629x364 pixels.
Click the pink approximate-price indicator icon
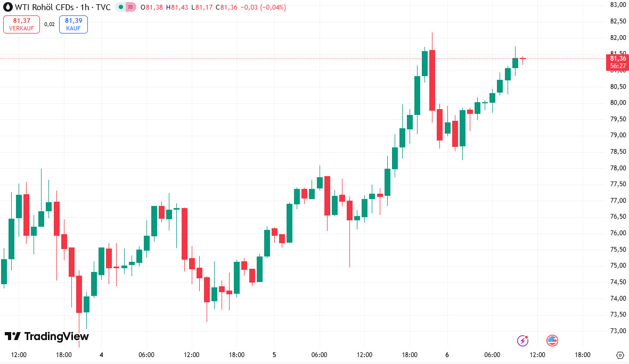pos(132,7)
